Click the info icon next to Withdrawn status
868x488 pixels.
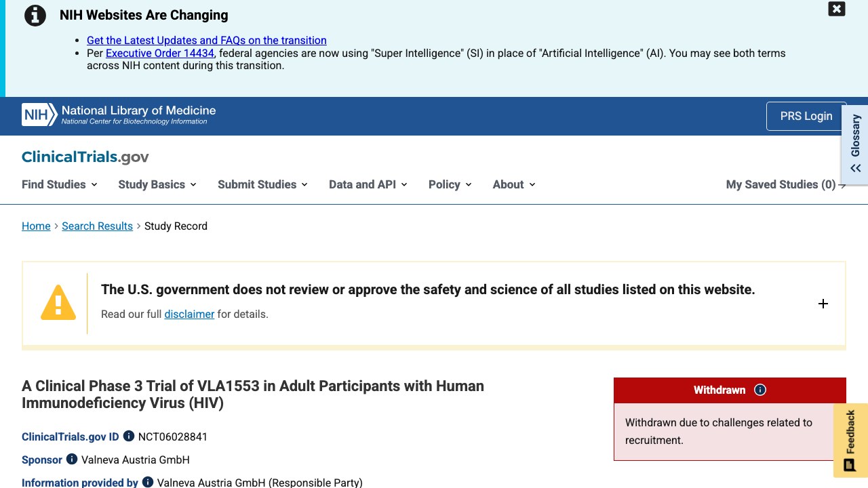(x=760, y=390)
